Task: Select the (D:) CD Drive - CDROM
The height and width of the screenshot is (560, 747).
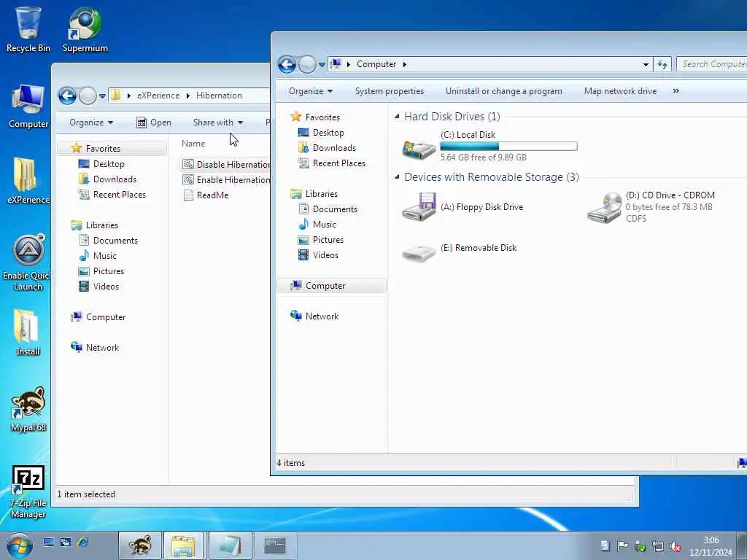Action: pos(651,206)
